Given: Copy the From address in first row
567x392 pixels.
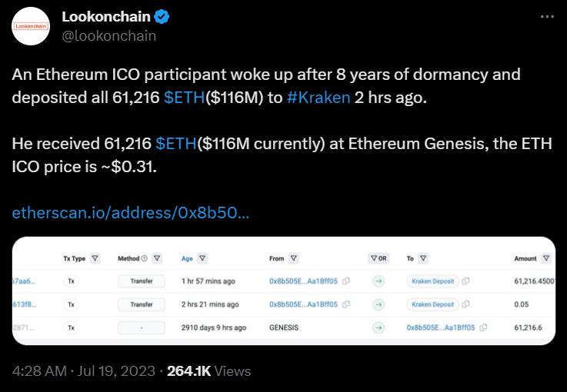Looking at the screenshot, I should pyautogui.click(x=346, y=281).
